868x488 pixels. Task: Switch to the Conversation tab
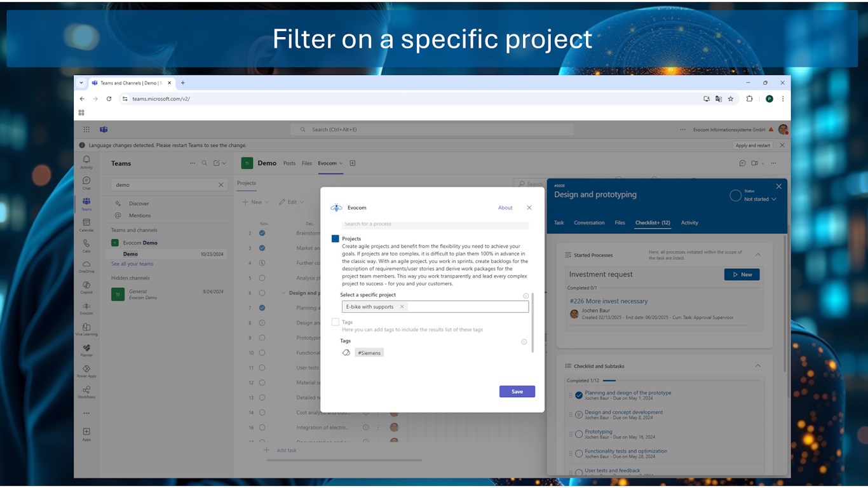pyautogui.click(x=589, y=223)
